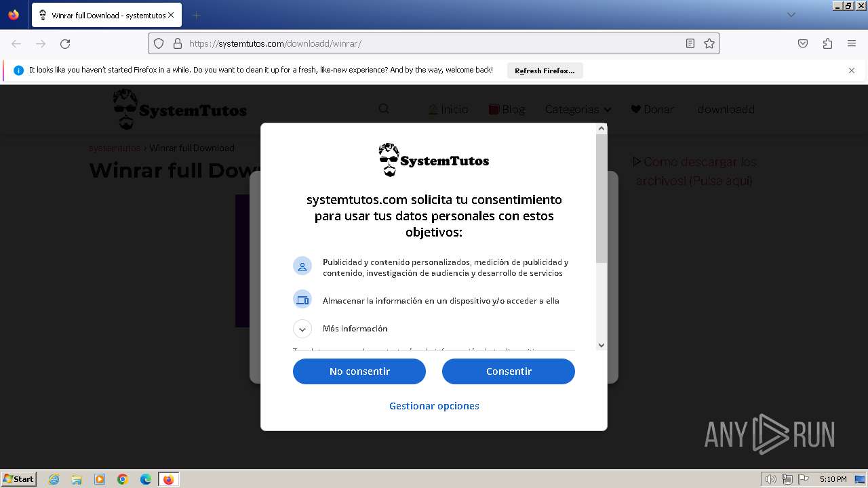Click the consent dialog scroll down arrow

pyautogui.click(x=601, y=345)
